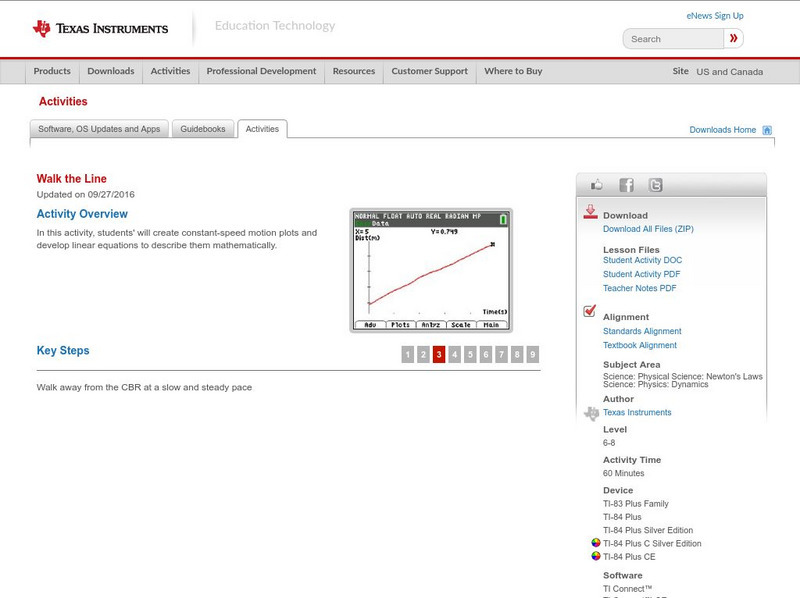Open the Products menu
The image size is (800, 598).
tap(52, 71)
